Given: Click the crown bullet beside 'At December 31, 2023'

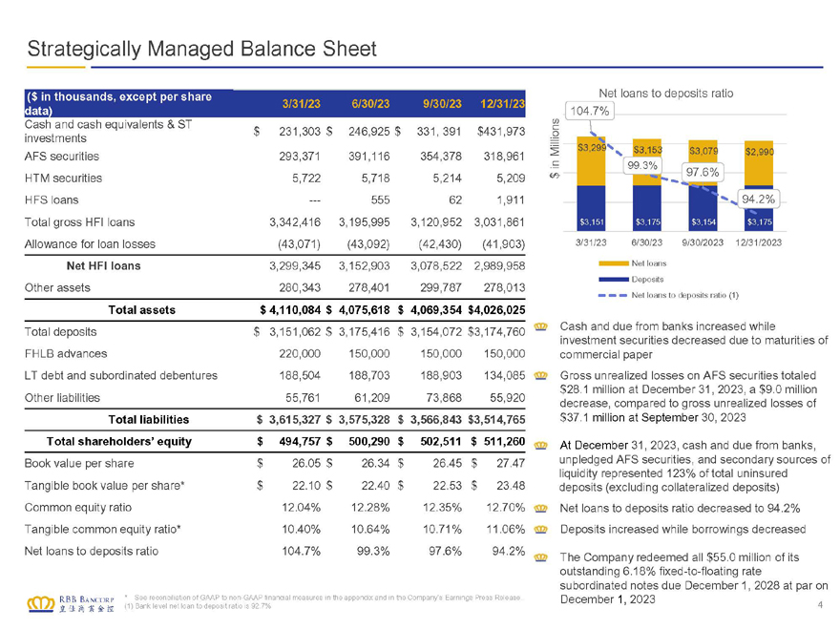Looking at the screenshot, I should tap(541, 445).
